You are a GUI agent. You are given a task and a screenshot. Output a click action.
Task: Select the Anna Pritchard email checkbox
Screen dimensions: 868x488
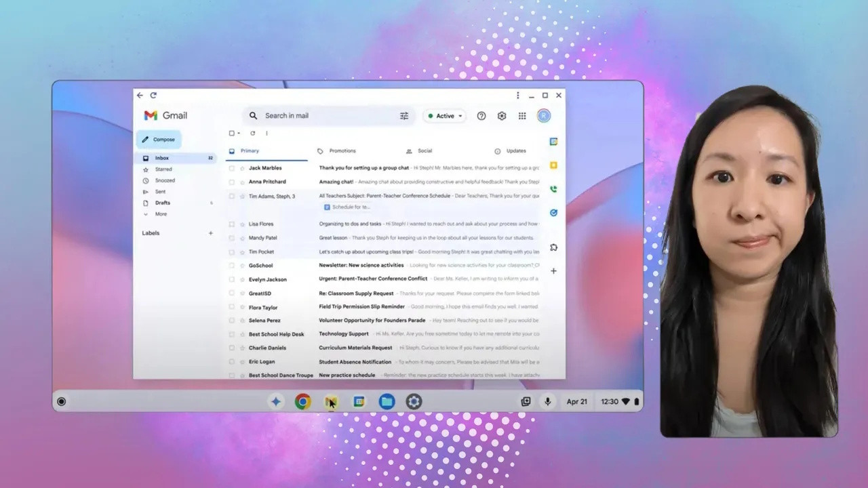click(232, 182)
